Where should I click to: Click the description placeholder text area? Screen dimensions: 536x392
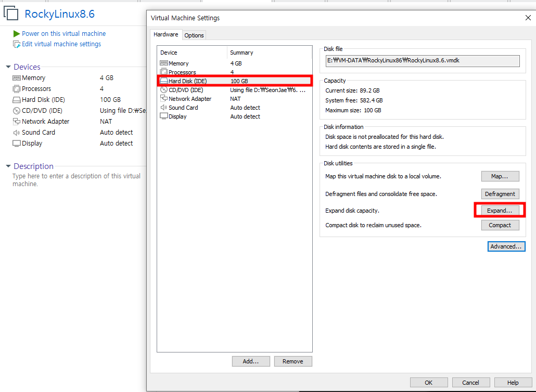click(76, 180)
